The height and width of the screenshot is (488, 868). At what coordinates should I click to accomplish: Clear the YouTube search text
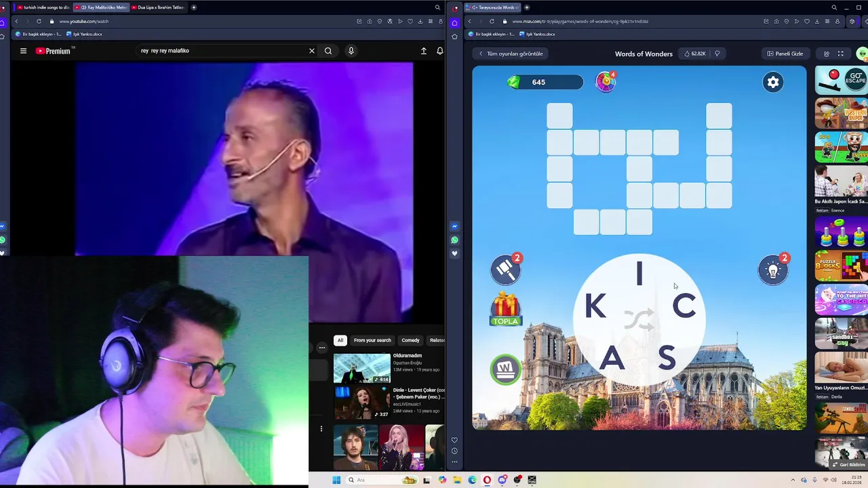312,51
